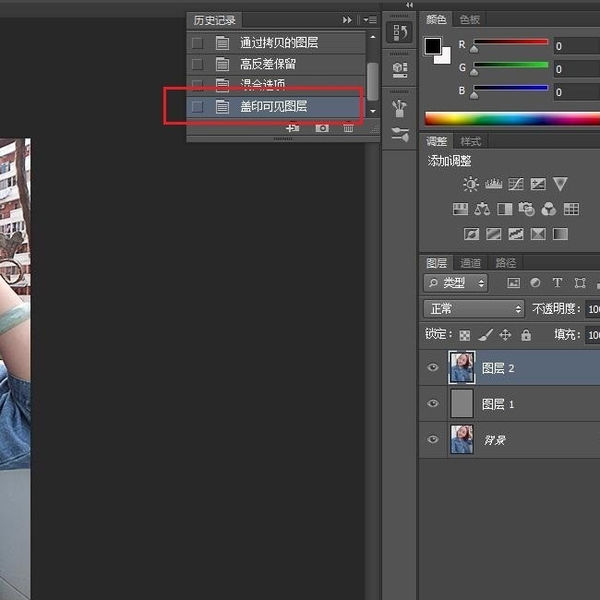Click the foreground color swatch
Viewport: 600px width, 600px height.
433,46
